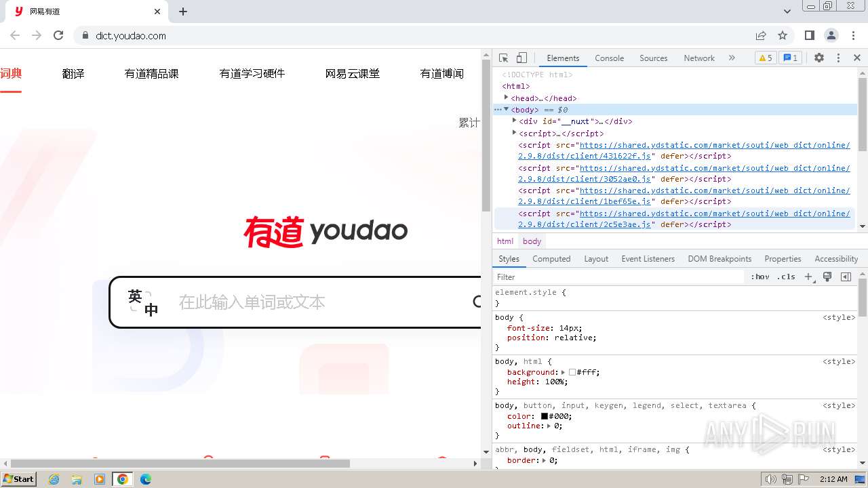Switch to the Sources tab
The image size is (868, 488).
[x=654, y=58]
